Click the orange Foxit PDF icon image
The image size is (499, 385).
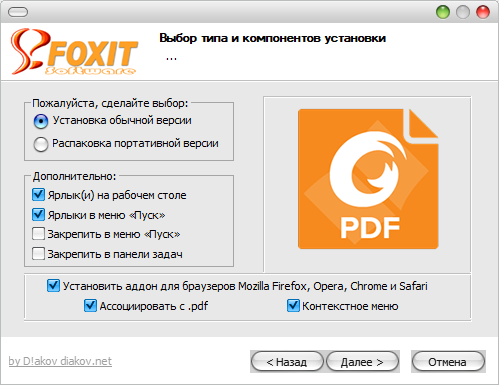click(368, 179)
